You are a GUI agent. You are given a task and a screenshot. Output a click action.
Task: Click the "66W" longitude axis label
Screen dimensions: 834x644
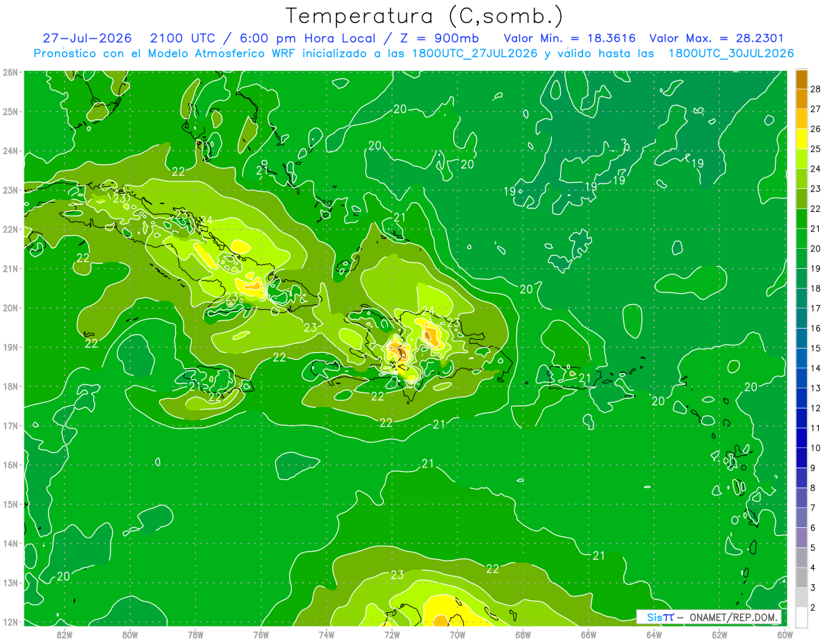[588, 634]
